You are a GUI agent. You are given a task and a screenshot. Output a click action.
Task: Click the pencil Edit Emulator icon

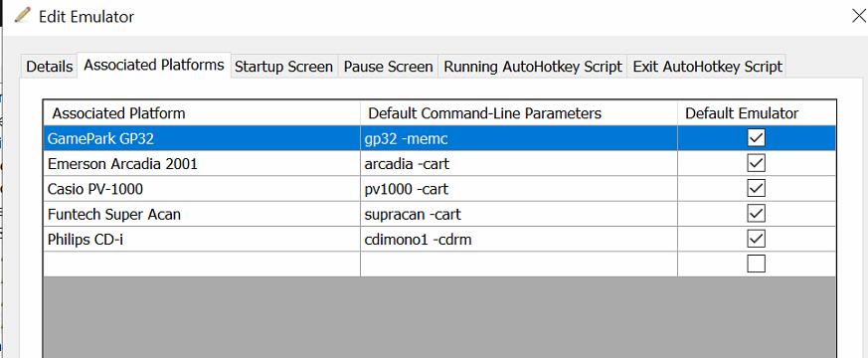coord(22,15)
